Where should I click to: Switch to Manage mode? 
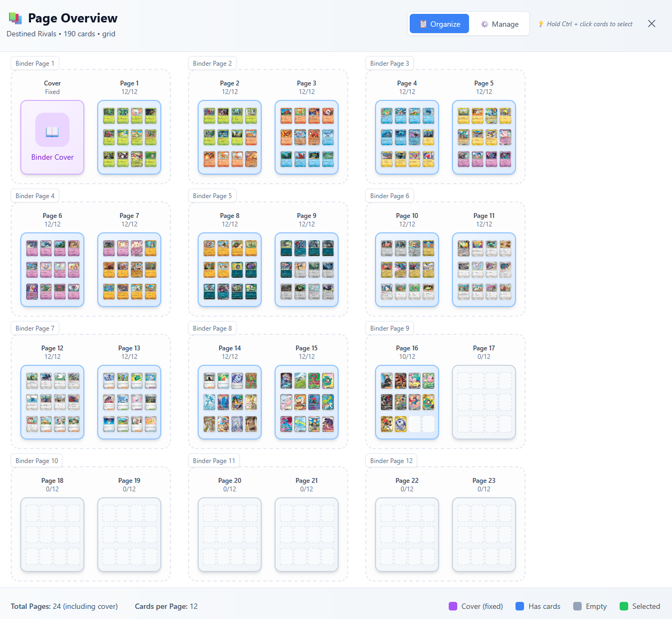(500, 23)
